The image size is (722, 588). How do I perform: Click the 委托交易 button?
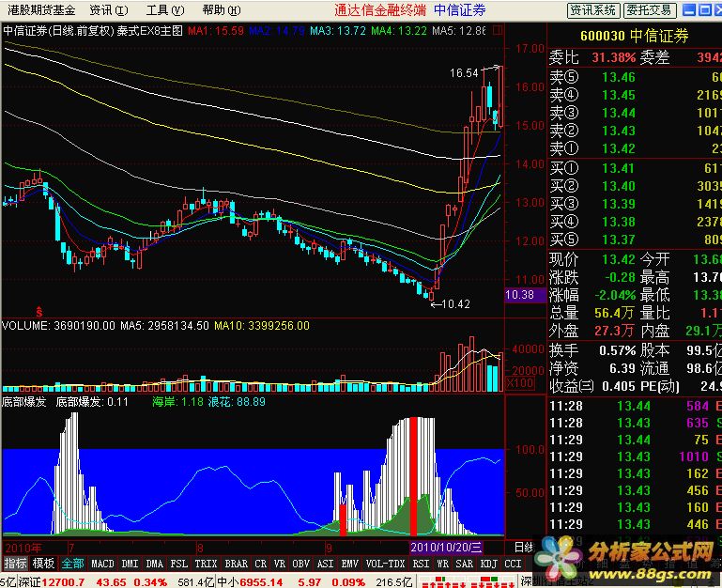650,10
